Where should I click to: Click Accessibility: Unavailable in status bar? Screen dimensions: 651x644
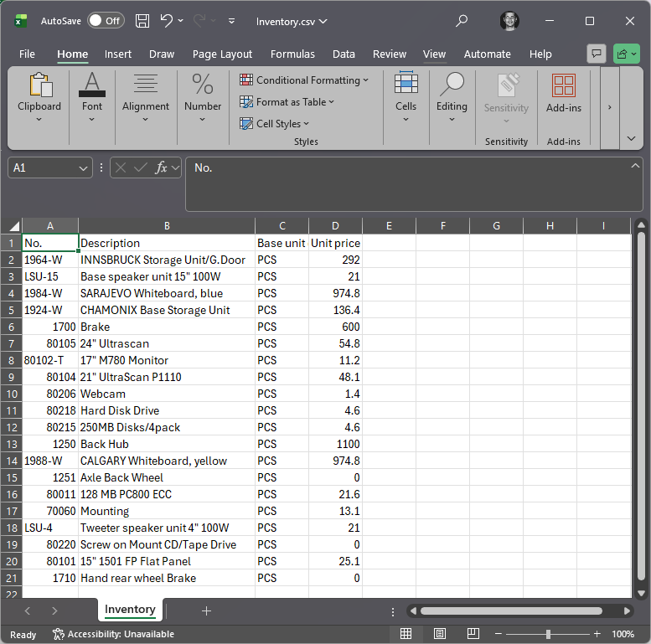(113, 634)
